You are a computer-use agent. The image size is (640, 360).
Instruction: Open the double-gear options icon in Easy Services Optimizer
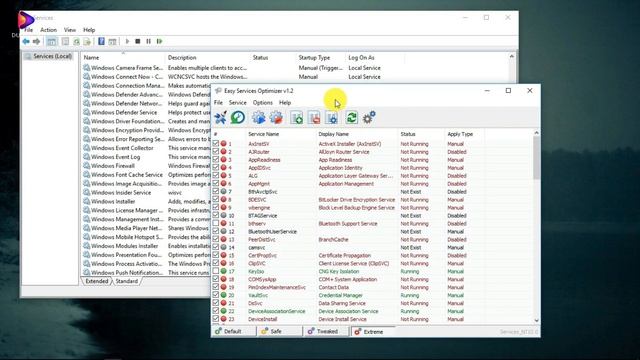(x=369, y=118)
